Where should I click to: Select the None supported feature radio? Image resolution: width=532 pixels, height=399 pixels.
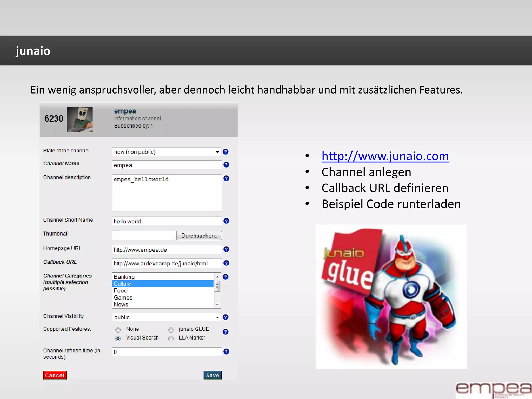click(x=118, y=330)
